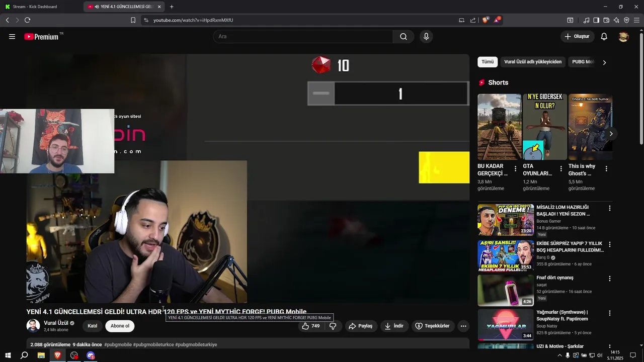
Task: Show next Shorts with right arrow
Action: click(611, 134)
